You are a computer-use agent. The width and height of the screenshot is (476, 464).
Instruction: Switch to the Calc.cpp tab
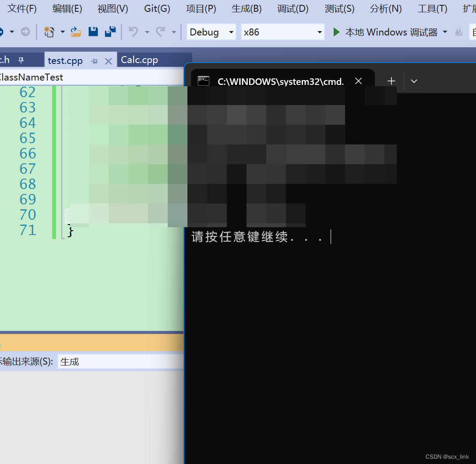pos(139,60)
